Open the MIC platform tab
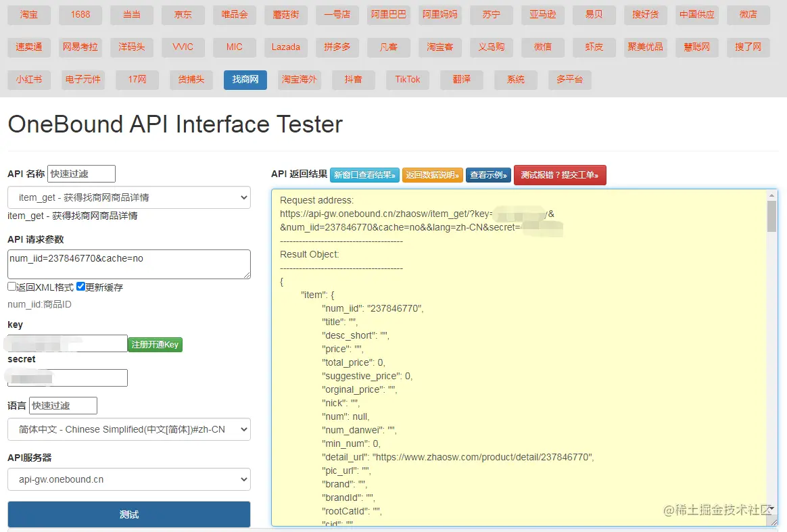 235,47
